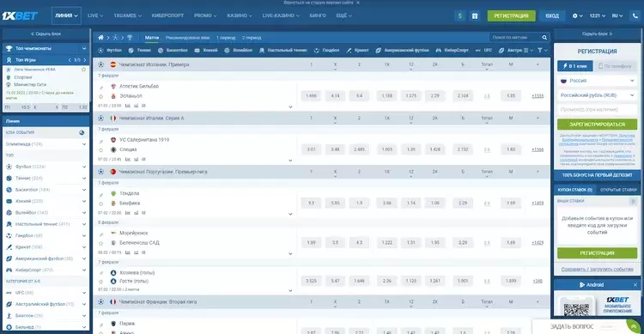Star the Лига Чемпионов УЕФА top game
This screenshot has width=644, height=334.
click(84, 70)
